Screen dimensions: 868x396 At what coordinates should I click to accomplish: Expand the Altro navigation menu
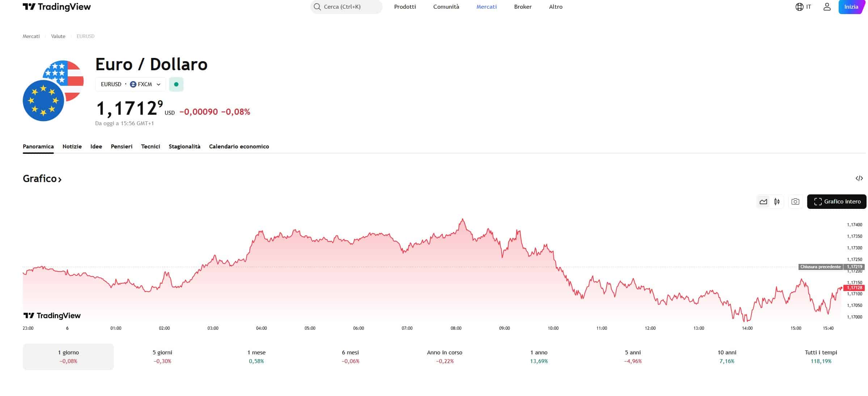click(555, 7)
